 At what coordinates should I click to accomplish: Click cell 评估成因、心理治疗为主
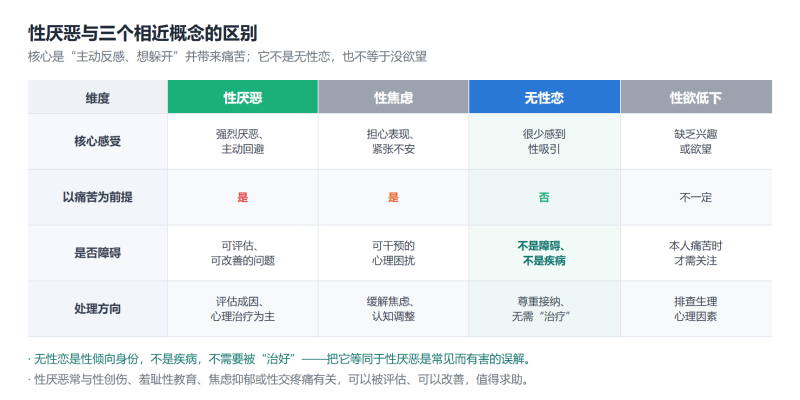pos(243,309)
